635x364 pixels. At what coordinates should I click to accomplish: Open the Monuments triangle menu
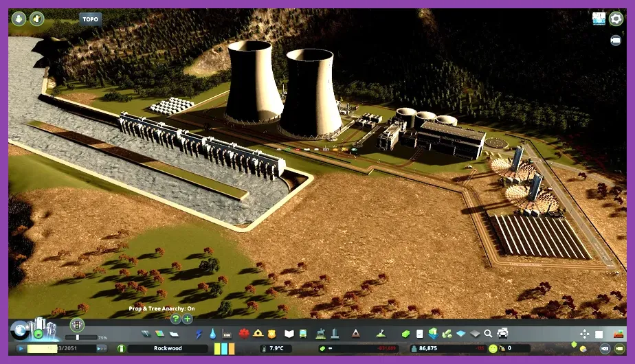[355, 334]
